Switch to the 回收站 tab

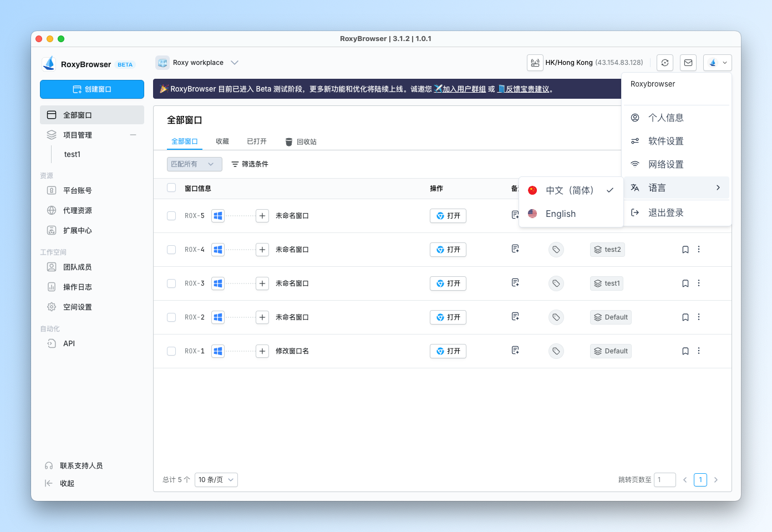(301, 142)
